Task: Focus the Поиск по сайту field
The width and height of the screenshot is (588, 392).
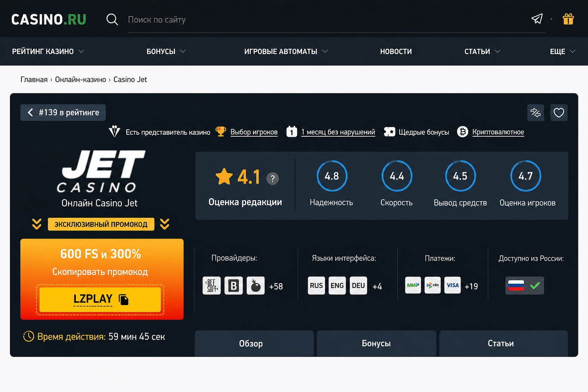Action: click(336, 20)
